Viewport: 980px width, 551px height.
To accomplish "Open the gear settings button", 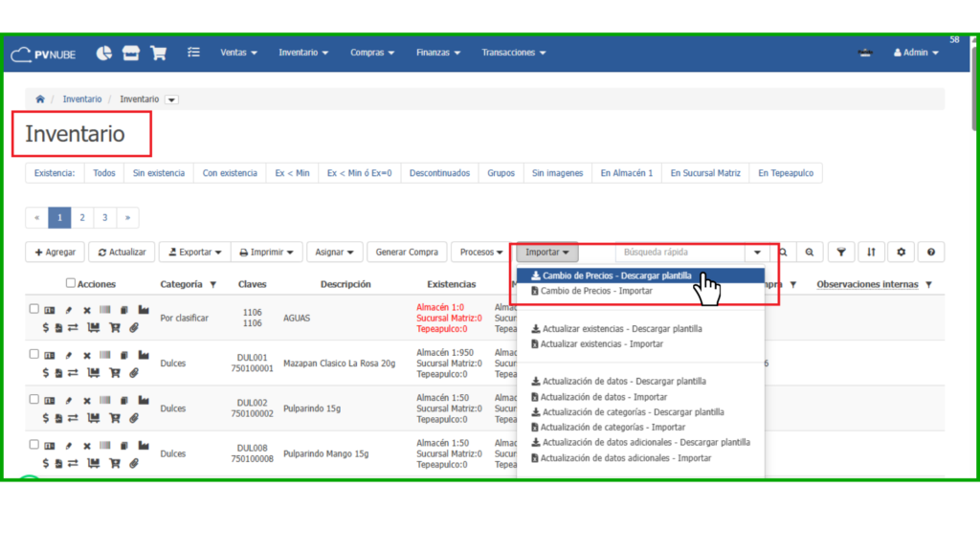I will [x=901, y=252].
